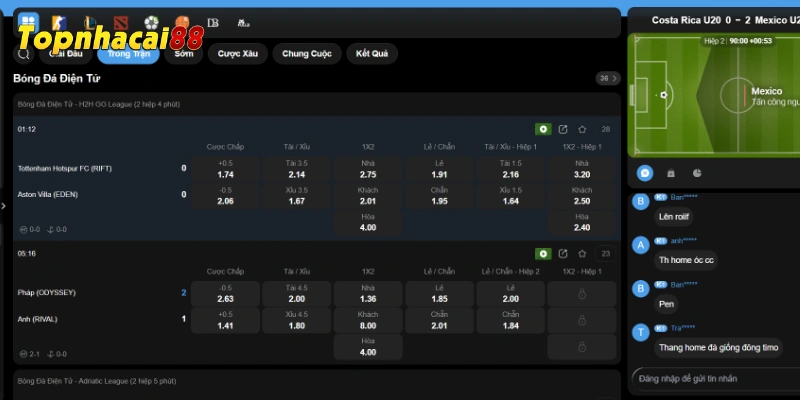The width and height of the screenshot is (800, 400).
Task: Bet Aston Villa -0.5 handicap at 2.06
Action: (225, 196)
